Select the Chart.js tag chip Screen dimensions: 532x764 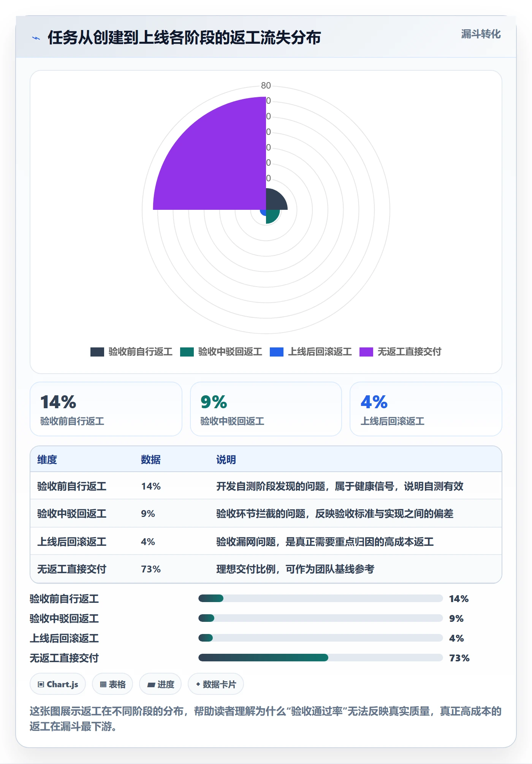58,684
